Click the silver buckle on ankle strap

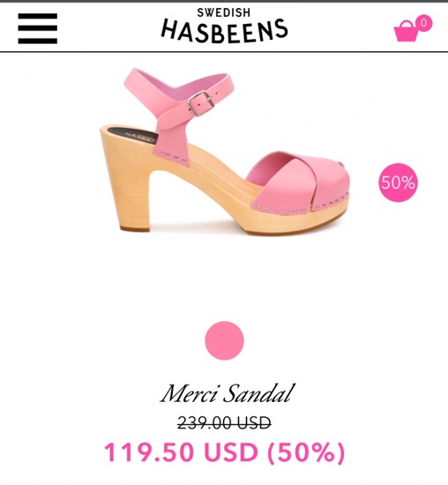pyautogui.click(x=201, y=103)
